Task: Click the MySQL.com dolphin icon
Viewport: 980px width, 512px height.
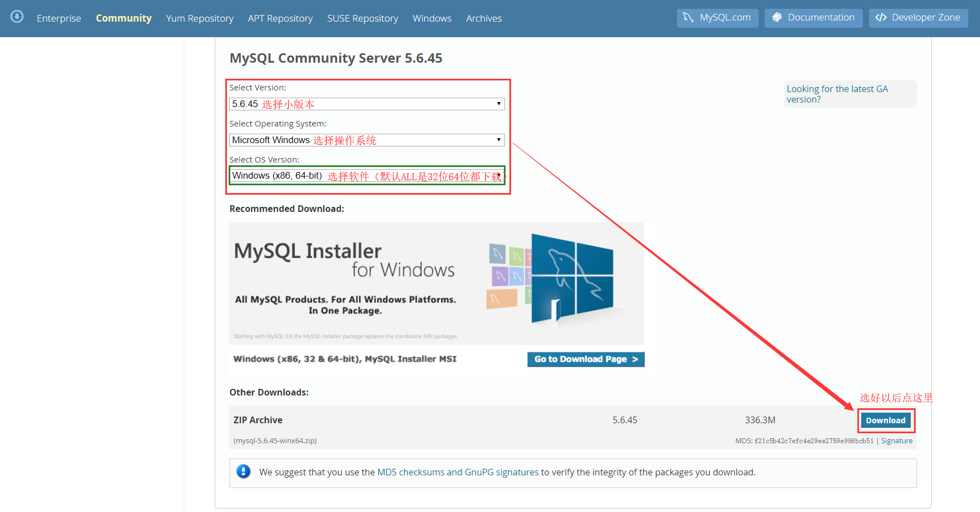Action: [688, 18]
